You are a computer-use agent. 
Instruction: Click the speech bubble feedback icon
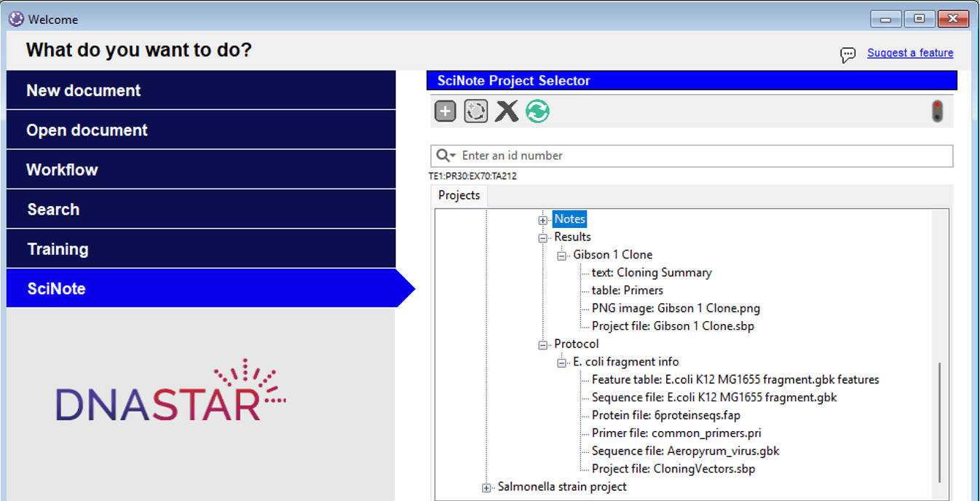point(847,55)
